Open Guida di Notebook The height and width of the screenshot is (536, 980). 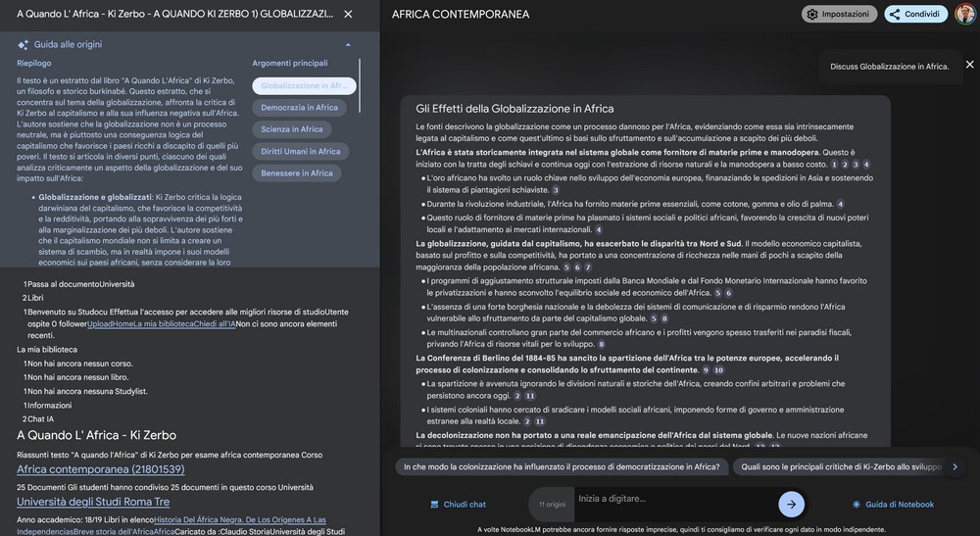[x=892, y=505]
